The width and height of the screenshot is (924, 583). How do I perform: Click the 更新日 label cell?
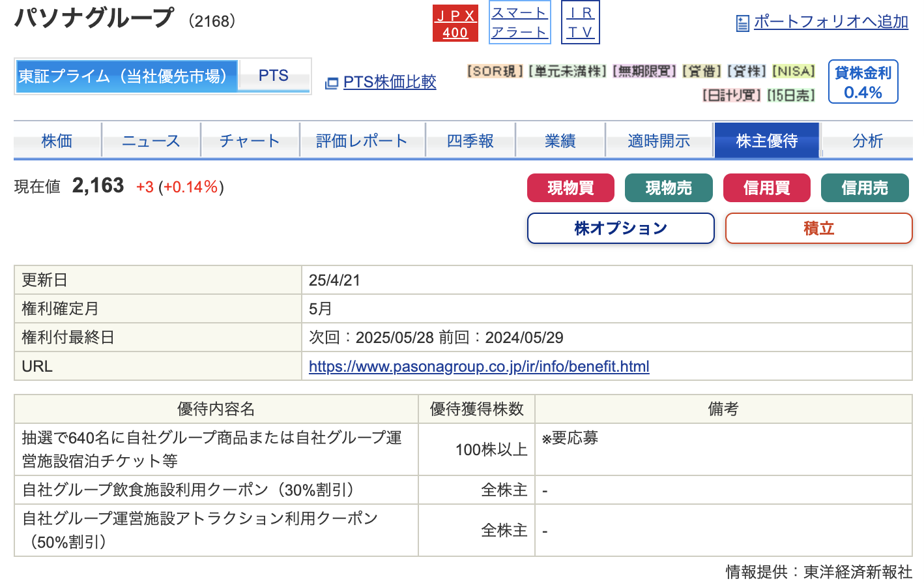tap(158, 280)
